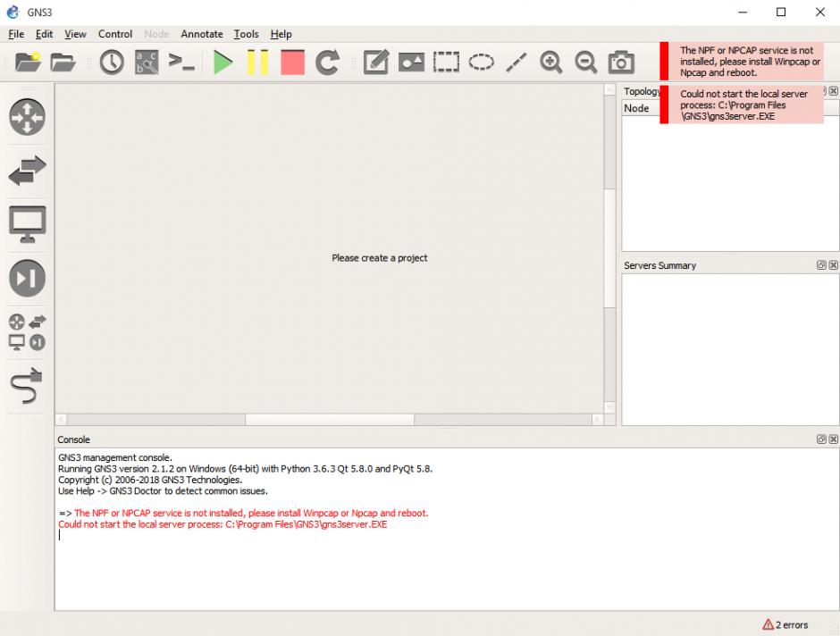The width and height of the screenshot is (840, 636).
Task: Close the Console panel
Action: click(834, 439)
